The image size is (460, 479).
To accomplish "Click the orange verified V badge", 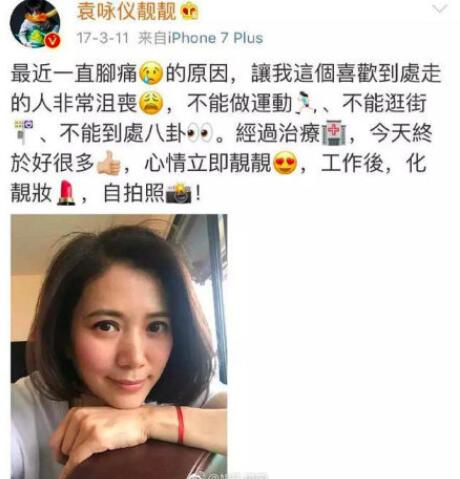I will pyautogui.click(x=53, y=41).
